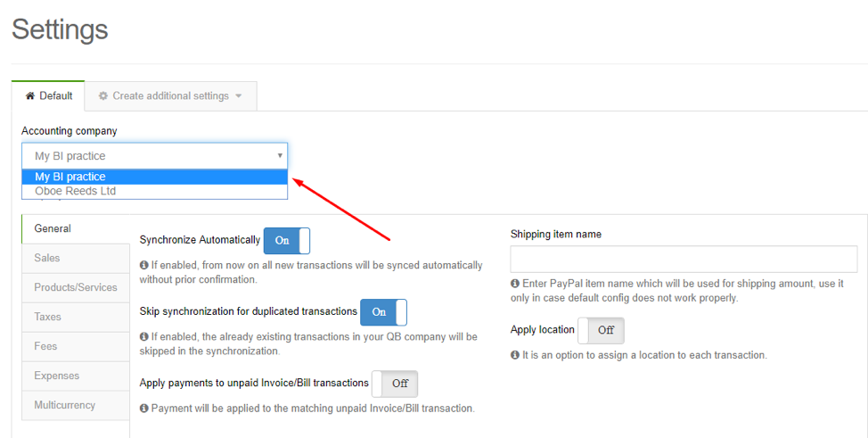Click Skip synchronization for duplicated transactions label
This screenshot has height=438, width=868.
(x=248, y=311)
